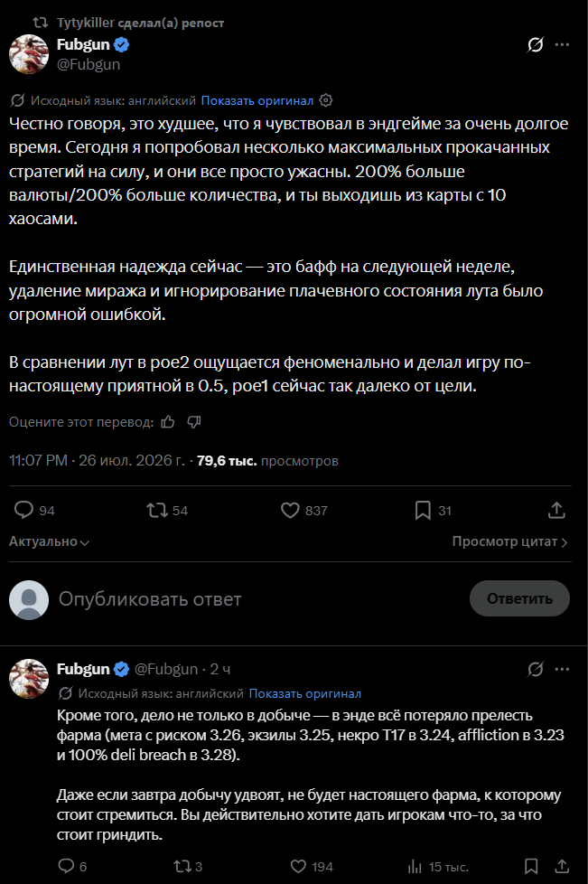This screenshot has height=884, width=588.
Task: Click the Ответить button
Action: coord(519,598)
